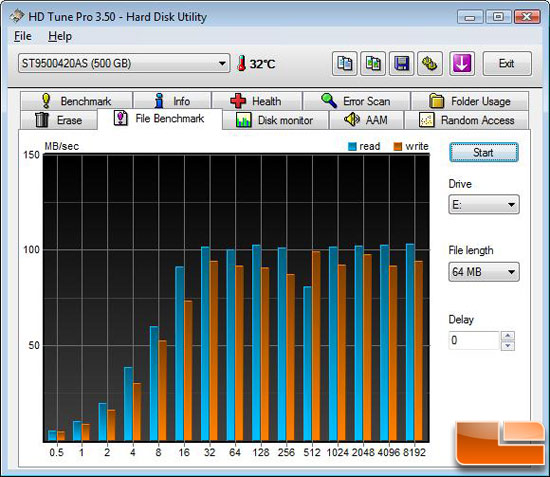
Task: Open the Help menu
Action: (60, 36)
